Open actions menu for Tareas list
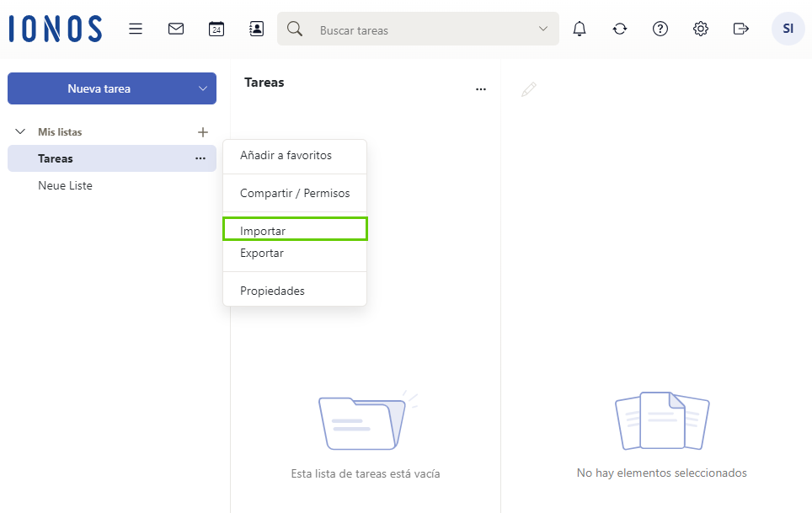Screen dimensions: 812x513 [x=200, y=158]
